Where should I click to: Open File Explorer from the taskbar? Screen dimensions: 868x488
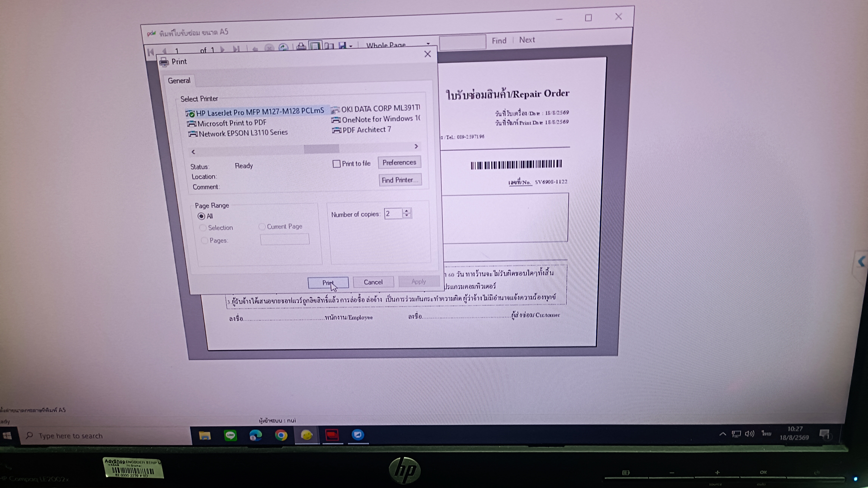(205, 436)
